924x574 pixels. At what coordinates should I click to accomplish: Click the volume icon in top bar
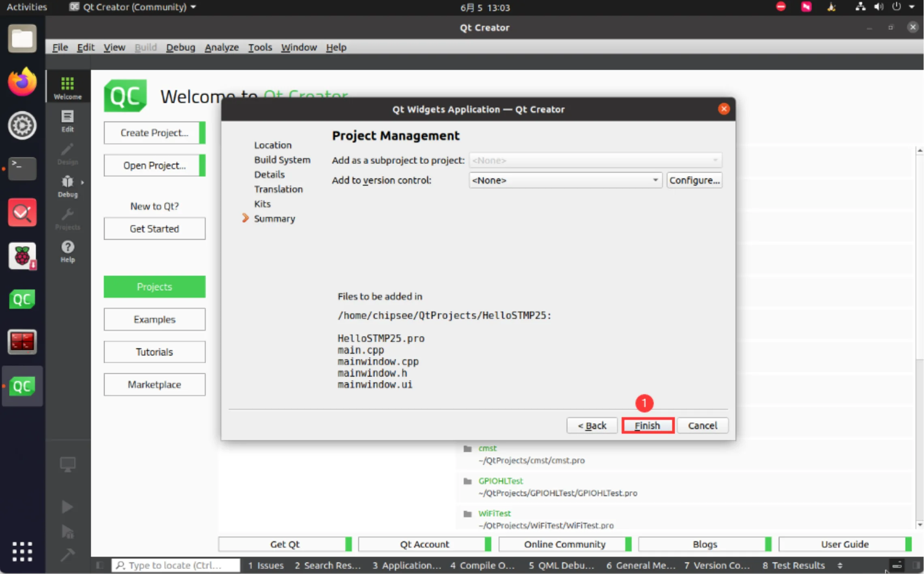(879, 7)
